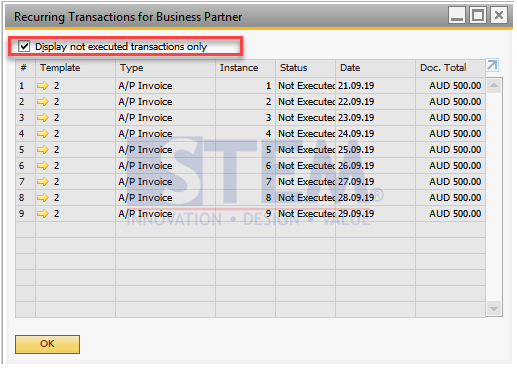Select date cell 28.09.19
Viewport: 517px width, 369px height.
click(375, 198)
